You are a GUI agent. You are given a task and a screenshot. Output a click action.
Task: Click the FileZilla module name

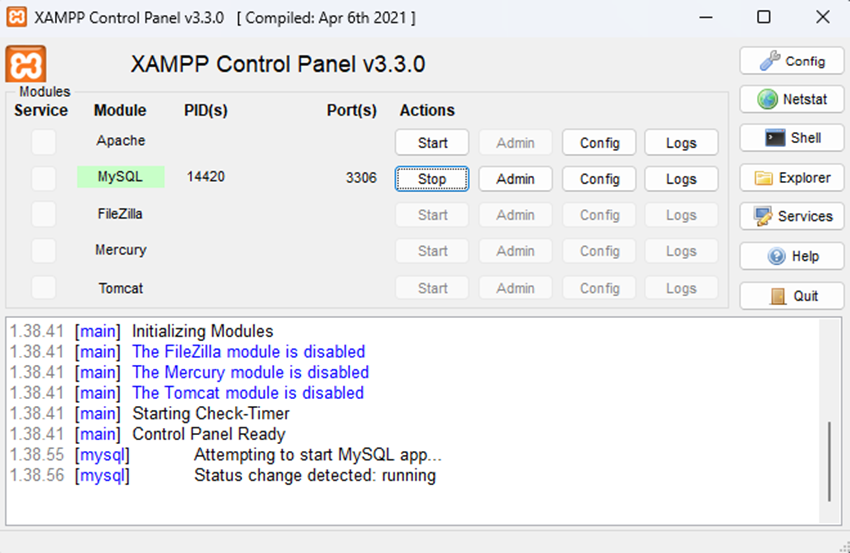(x=120, y=214)
